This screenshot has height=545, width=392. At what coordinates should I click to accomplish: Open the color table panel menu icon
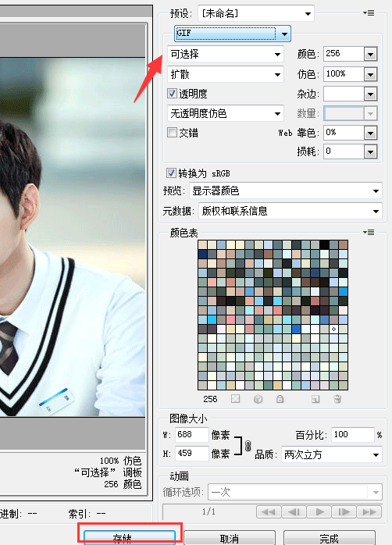(369, 232)
